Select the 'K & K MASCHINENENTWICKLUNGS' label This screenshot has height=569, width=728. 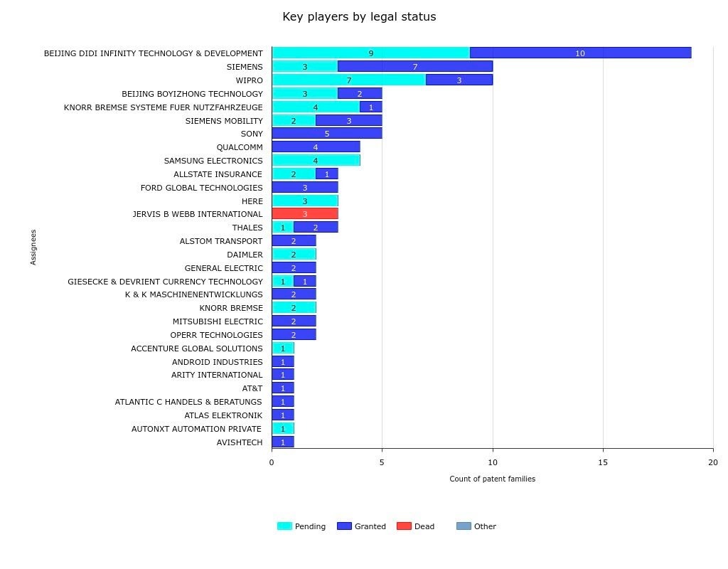(x=193, y=294)
